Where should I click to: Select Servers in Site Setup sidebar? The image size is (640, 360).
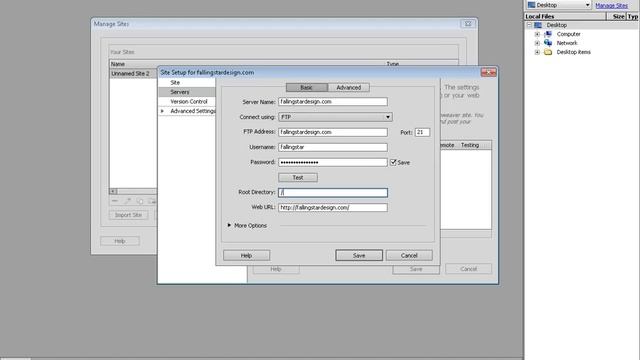click(180, 92)
